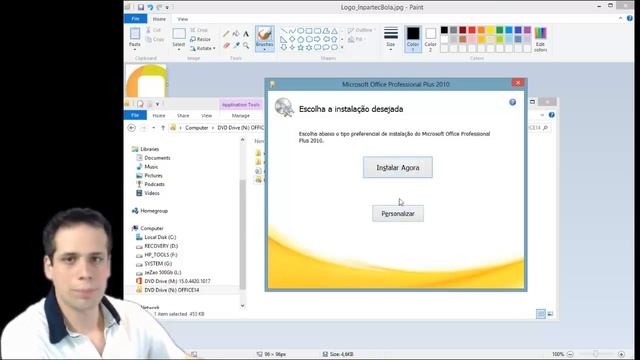
Task: Open the Explorer window File menu
Action: coord(135,116)
